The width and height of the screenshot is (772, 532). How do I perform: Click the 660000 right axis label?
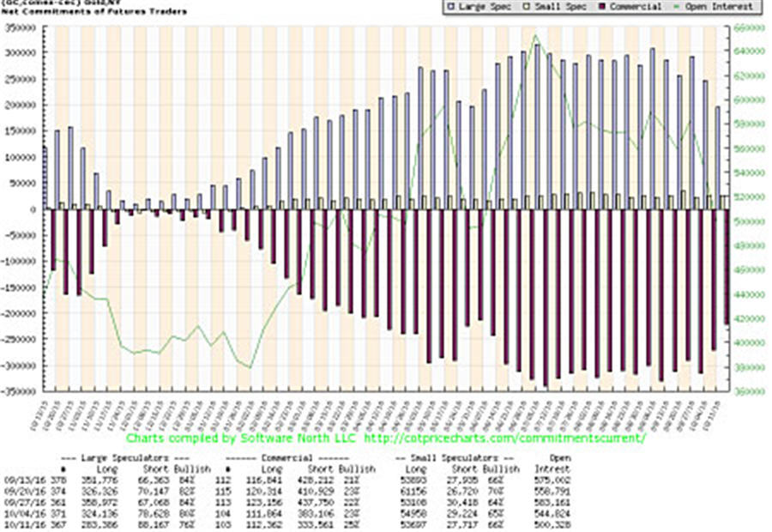(750, 27)
